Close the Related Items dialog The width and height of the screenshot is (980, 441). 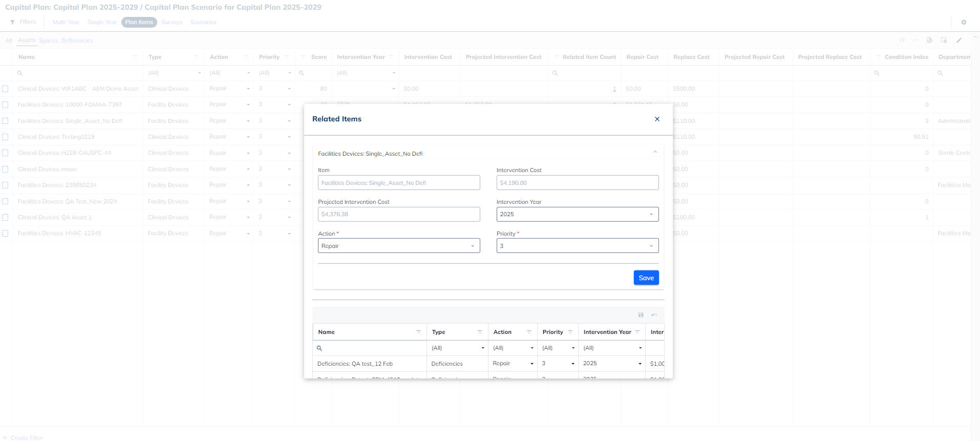(657, 119)
